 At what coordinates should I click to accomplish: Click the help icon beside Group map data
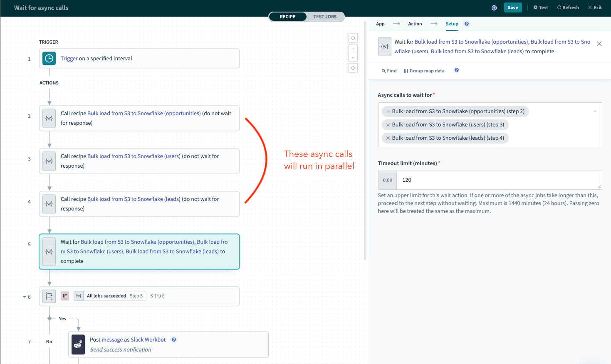click(457, 70)
